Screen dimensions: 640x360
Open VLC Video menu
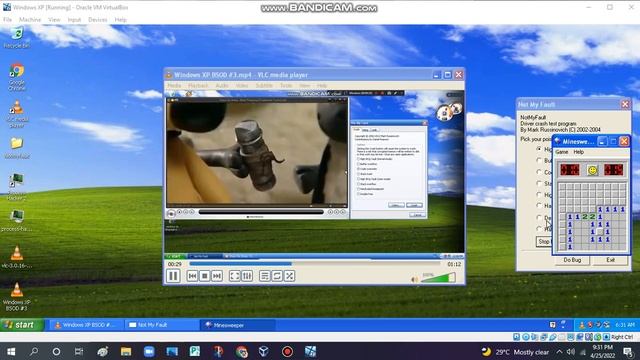coord(242,86)
